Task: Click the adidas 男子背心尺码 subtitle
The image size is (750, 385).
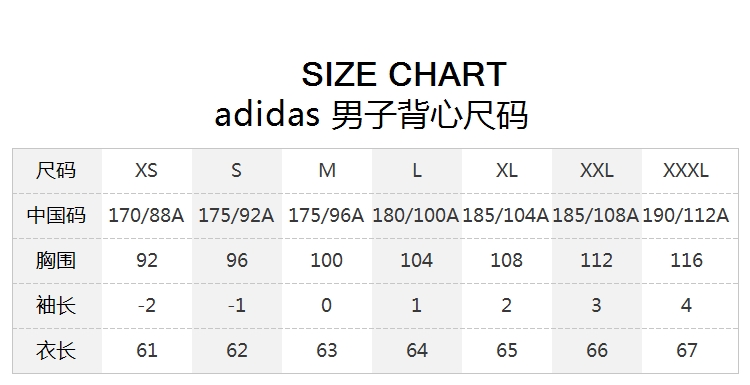Action: click(371, 115)
